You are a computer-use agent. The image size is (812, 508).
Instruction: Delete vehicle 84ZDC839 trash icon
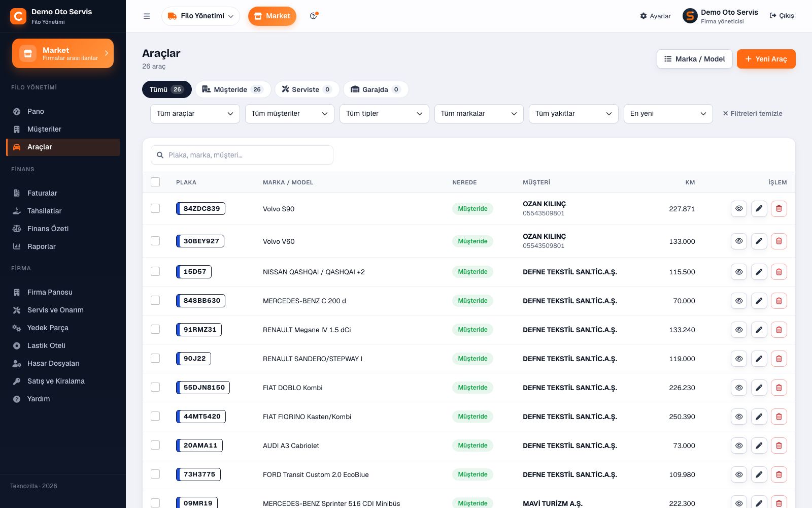779,209
